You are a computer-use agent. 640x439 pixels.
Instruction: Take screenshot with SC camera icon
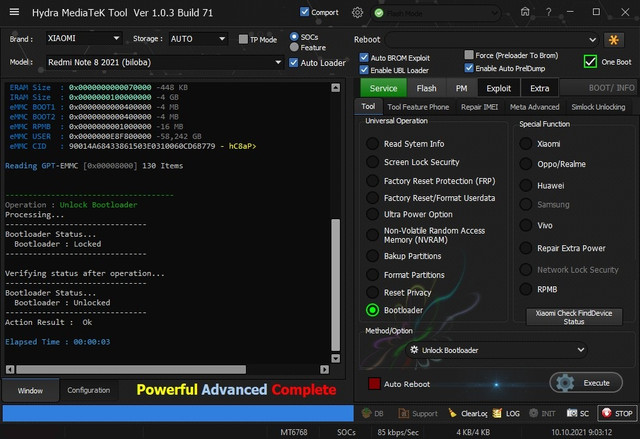coord(573,413)
